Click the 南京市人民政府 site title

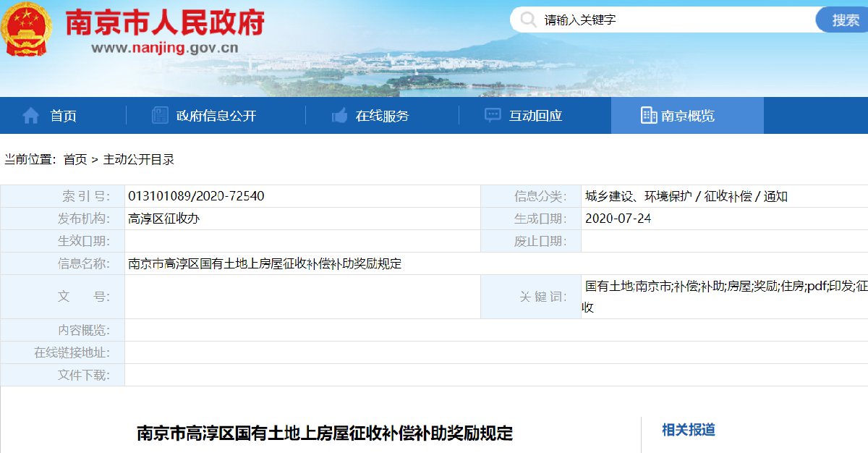(165, 22)
